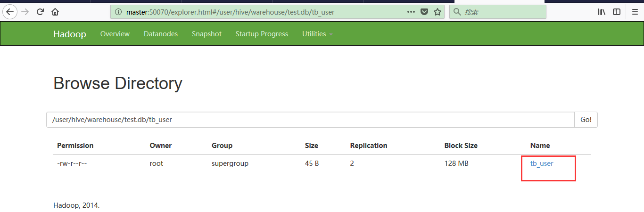Screen dimensions: 644x212
Task: Click the Hadoop brand link
Action: [70, 34]
